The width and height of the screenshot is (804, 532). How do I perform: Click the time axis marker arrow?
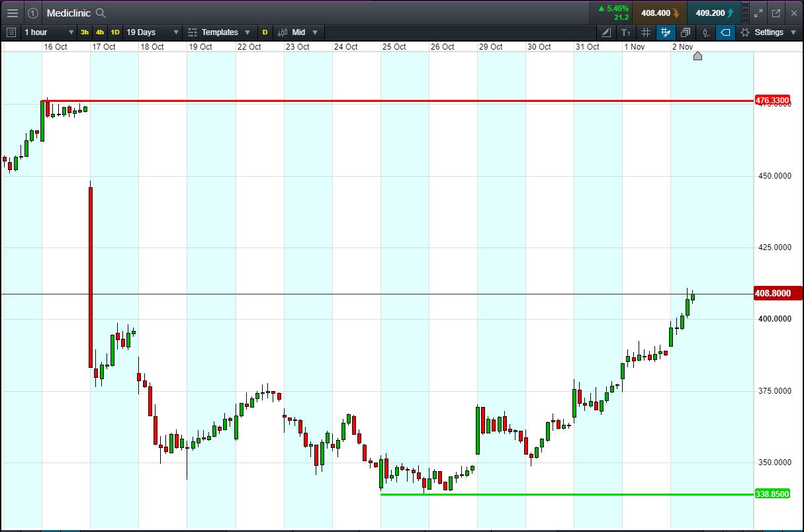[697, 56]
